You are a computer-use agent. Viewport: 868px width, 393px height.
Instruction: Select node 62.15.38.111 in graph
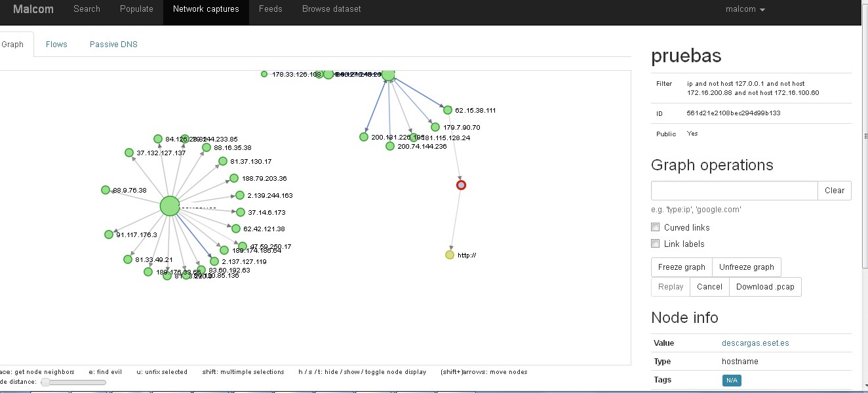click(x=448, y=110)
